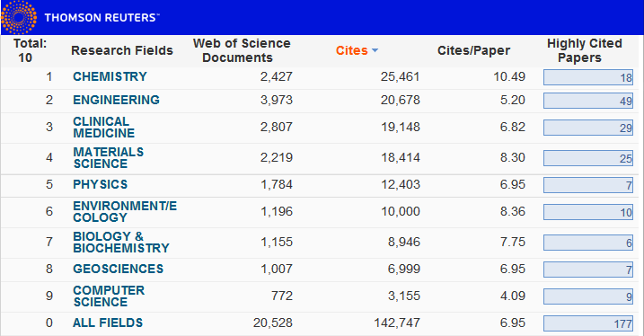Image resolution: width=644 pixels, height=336 pixels.
Task: Sort by Web of Science Documents header
Action: [242, 50]
